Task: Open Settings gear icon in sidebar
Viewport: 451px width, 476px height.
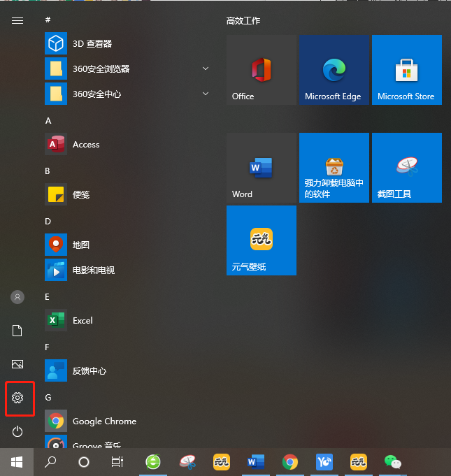Action: (x=17, y=398)
